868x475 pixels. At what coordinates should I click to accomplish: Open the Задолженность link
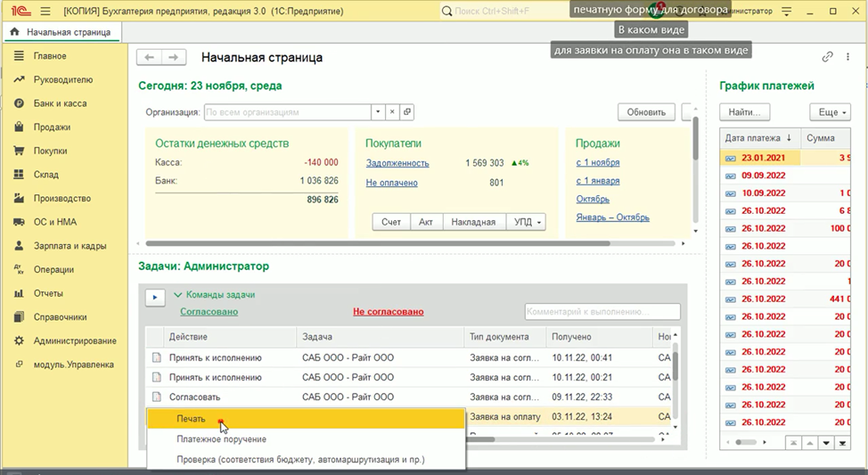(x=397, y=163)
